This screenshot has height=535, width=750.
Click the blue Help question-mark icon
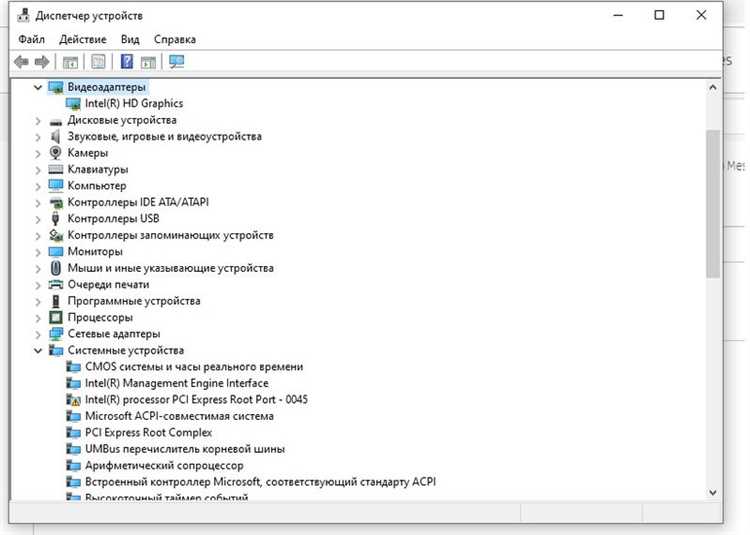click(127, 61)
